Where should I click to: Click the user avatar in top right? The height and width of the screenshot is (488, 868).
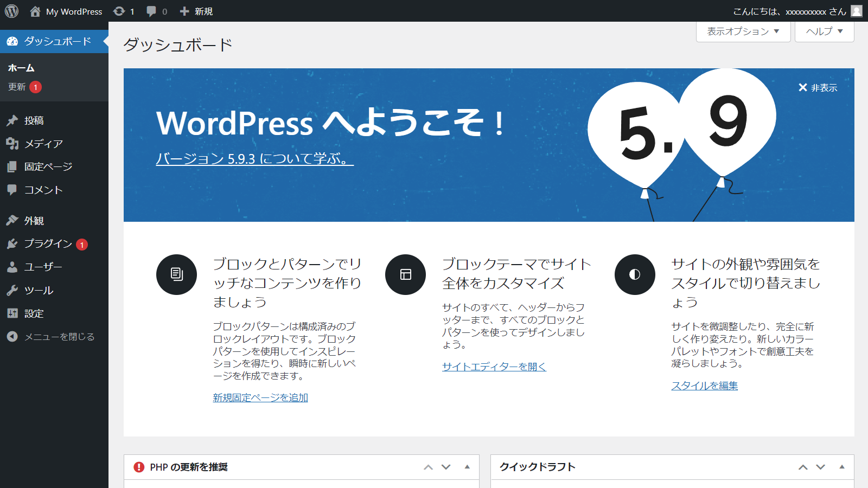856,11
